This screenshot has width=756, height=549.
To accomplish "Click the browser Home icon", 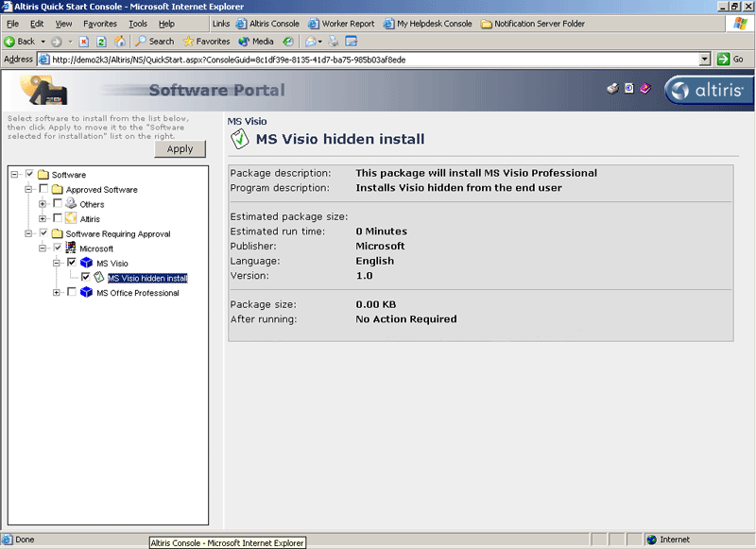I will 119,42.
